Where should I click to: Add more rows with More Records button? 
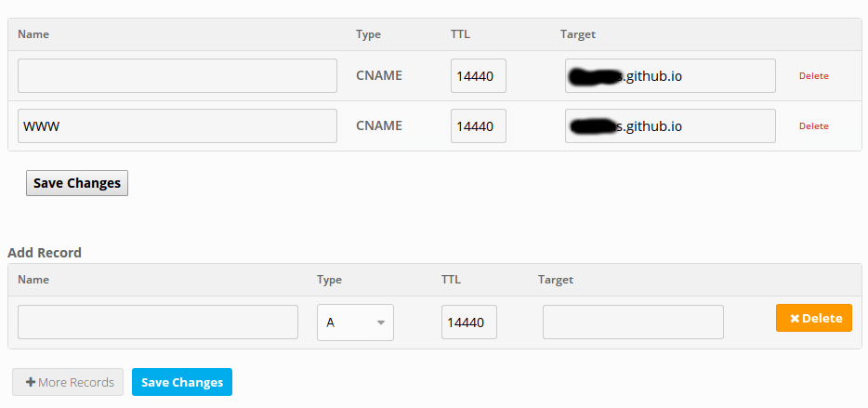click(68, 382)
